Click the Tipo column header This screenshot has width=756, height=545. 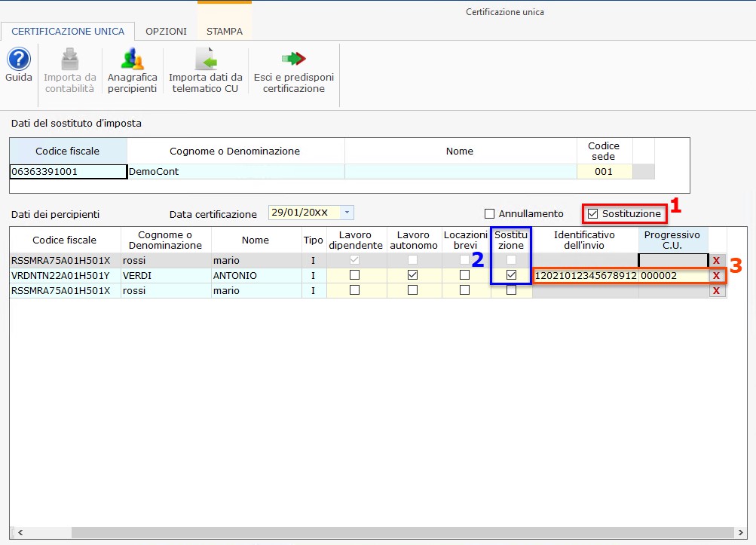coord(314,240)
